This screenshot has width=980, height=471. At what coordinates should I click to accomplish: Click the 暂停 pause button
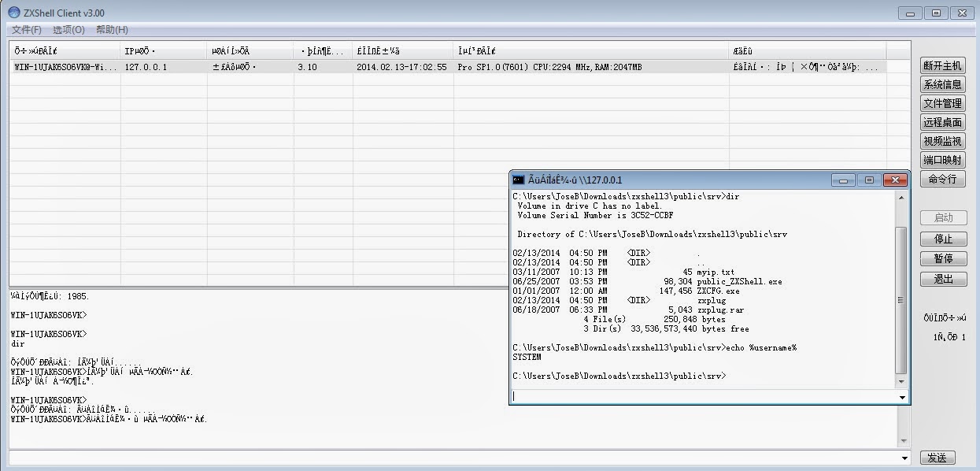pyautogui.click(x=943, y=259)
